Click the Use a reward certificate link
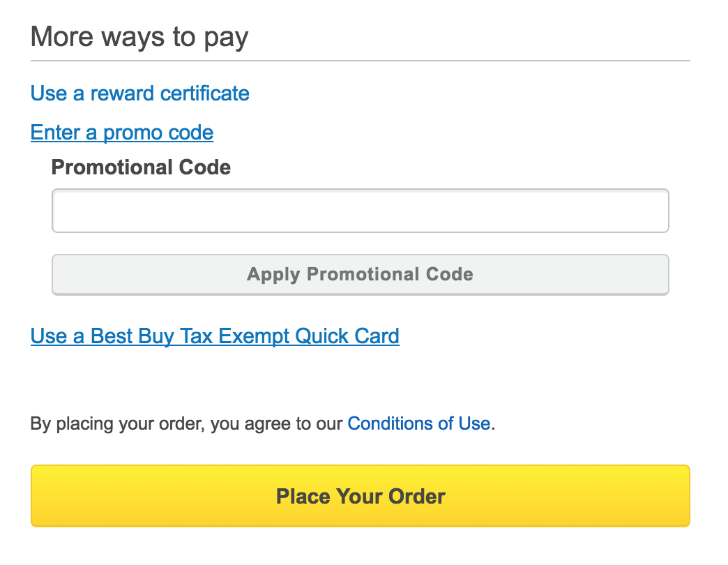Viewport: 728px width, 565px height. (x=139, y=93)
